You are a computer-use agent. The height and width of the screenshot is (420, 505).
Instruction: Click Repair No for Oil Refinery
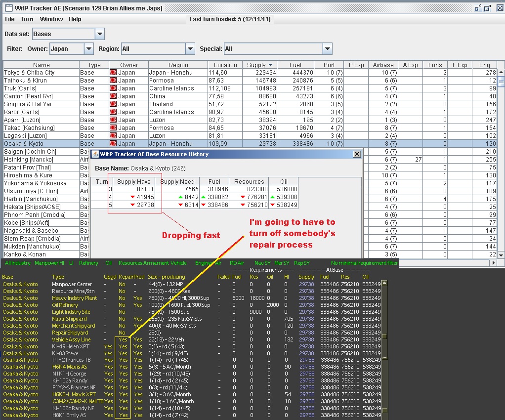122,305
